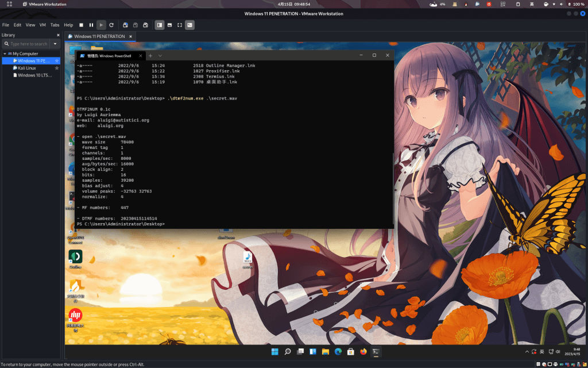This screenshot has height=368, width=588.
Task: Suspend the VM with the pause icon
Action: tap(91, 25)
